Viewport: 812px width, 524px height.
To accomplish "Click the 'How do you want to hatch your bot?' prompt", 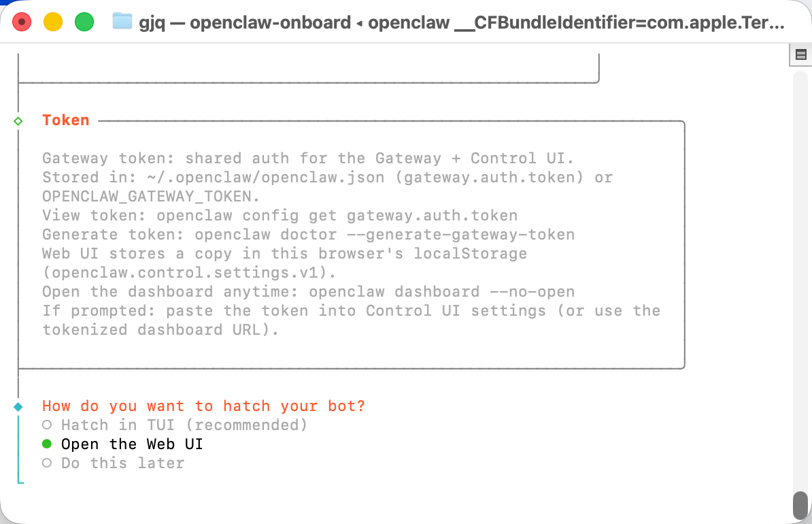I will pyautogui.click(x=203, y=406).
